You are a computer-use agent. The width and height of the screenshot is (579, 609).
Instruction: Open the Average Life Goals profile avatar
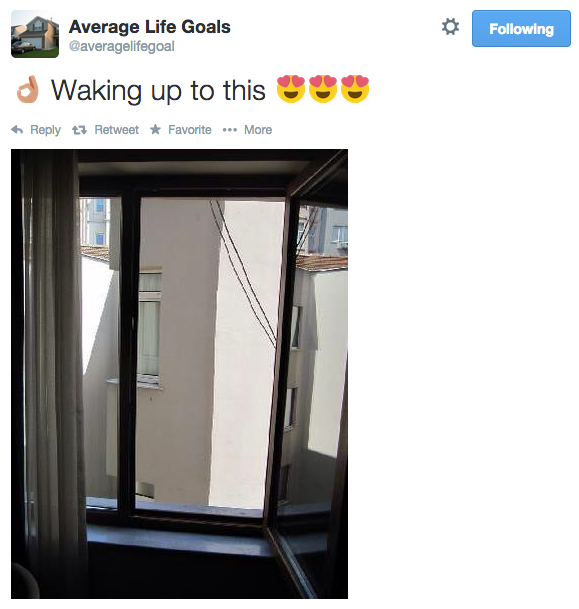pos(35,34)
